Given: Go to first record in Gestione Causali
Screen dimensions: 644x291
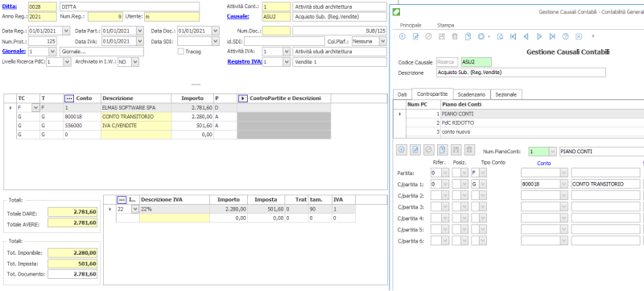Looking at the screenshot, I should (513, 36).
